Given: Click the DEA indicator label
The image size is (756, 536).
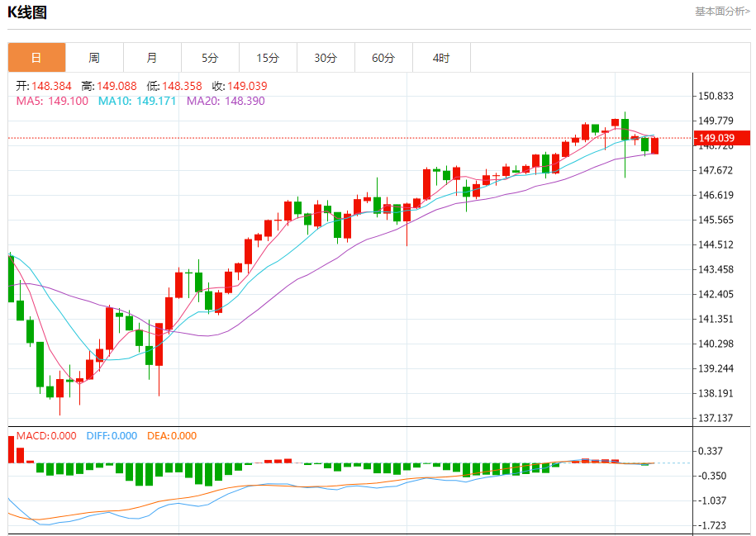Looking at the screenshot, I should 172,436.
